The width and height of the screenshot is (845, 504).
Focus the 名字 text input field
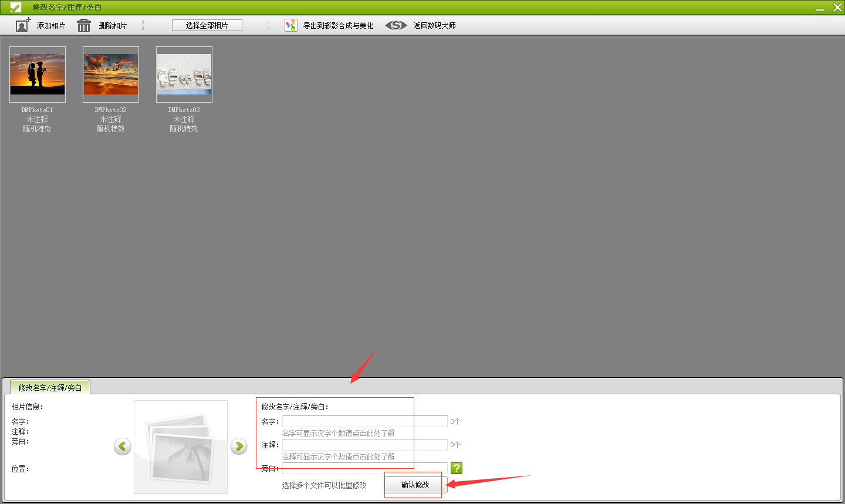pyautogui.click(x=364, y=421)
